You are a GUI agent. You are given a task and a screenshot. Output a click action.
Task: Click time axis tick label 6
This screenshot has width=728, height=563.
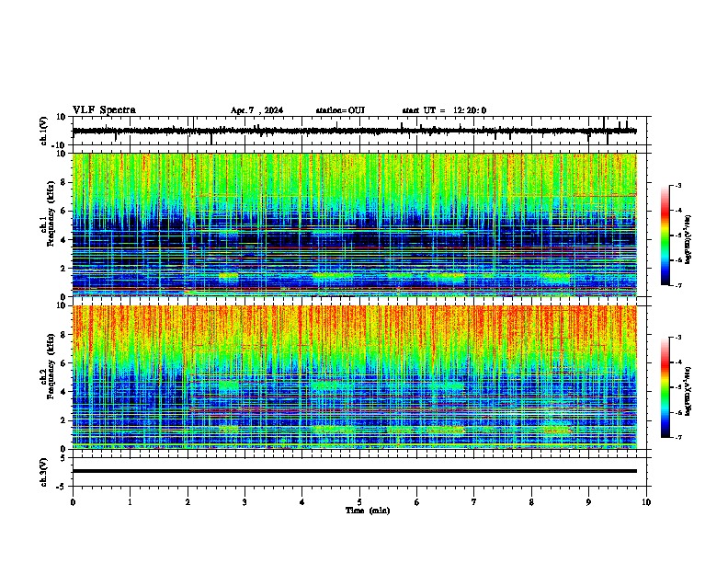pos(417,502)
